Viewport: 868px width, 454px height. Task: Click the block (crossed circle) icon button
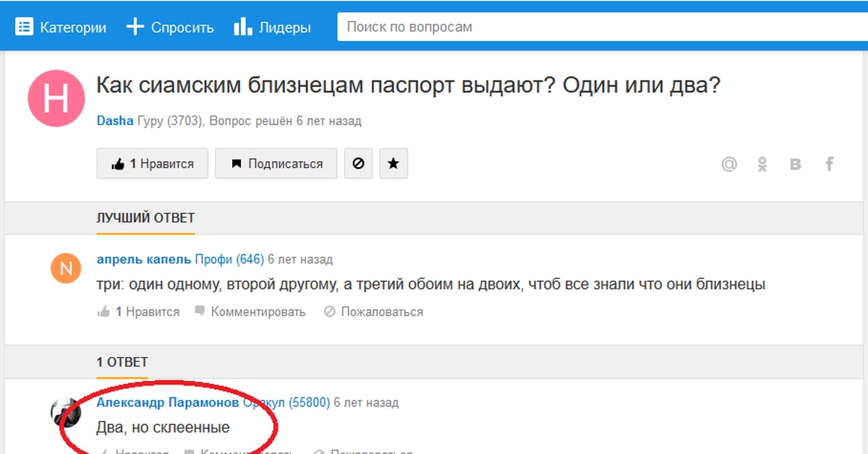point(358,164)
